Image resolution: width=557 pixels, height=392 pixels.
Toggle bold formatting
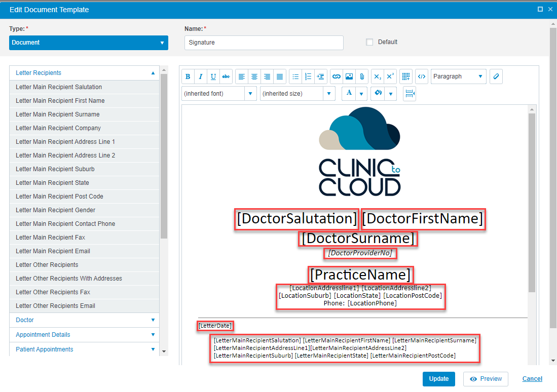(188, 76)
